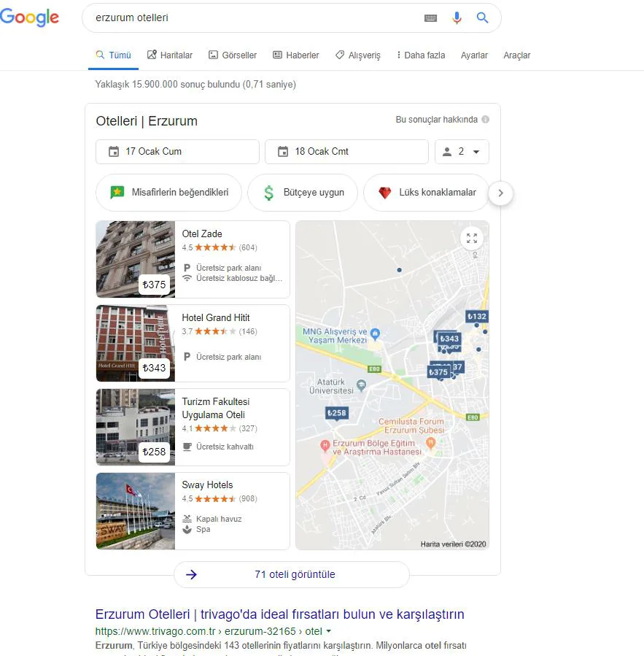Click calendar icon in 17 Ocak Cum field
The image size is (644, 656).
pos(114,152)
